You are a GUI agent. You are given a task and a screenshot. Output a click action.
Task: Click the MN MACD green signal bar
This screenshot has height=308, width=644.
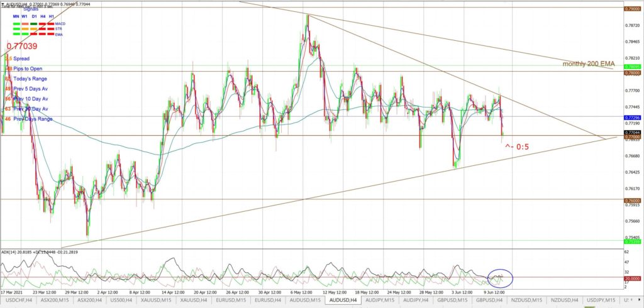coord(16,24)
